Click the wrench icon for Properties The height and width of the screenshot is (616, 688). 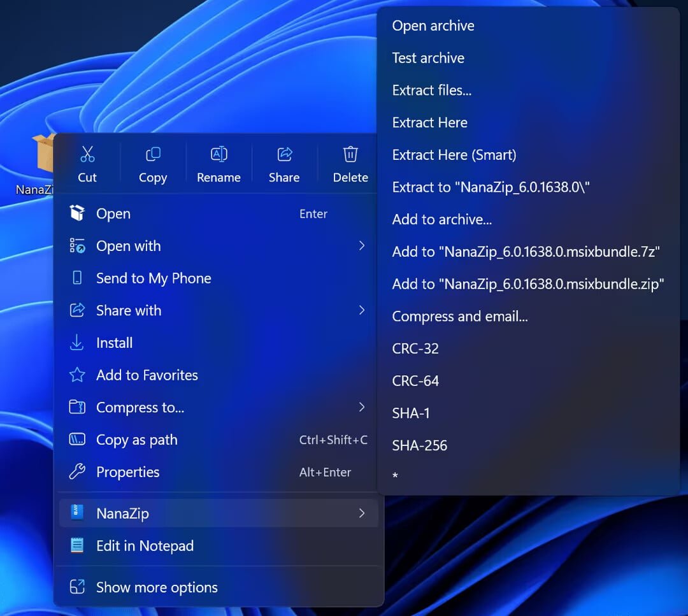(77, 471)
